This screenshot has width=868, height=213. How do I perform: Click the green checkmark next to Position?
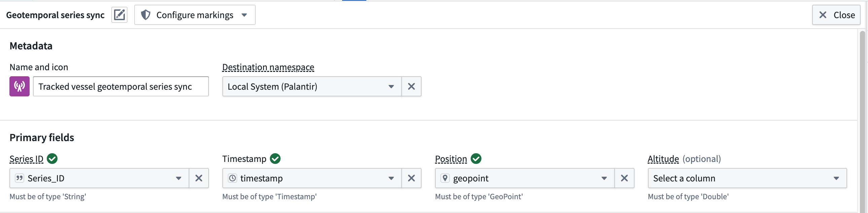click(x=476, y=159)
